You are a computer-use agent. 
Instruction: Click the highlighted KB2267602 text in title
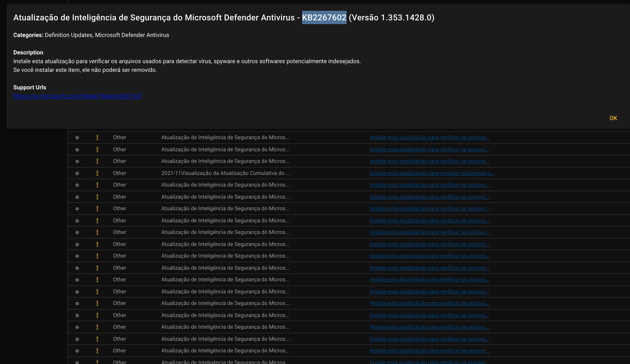tap(324, 17)
